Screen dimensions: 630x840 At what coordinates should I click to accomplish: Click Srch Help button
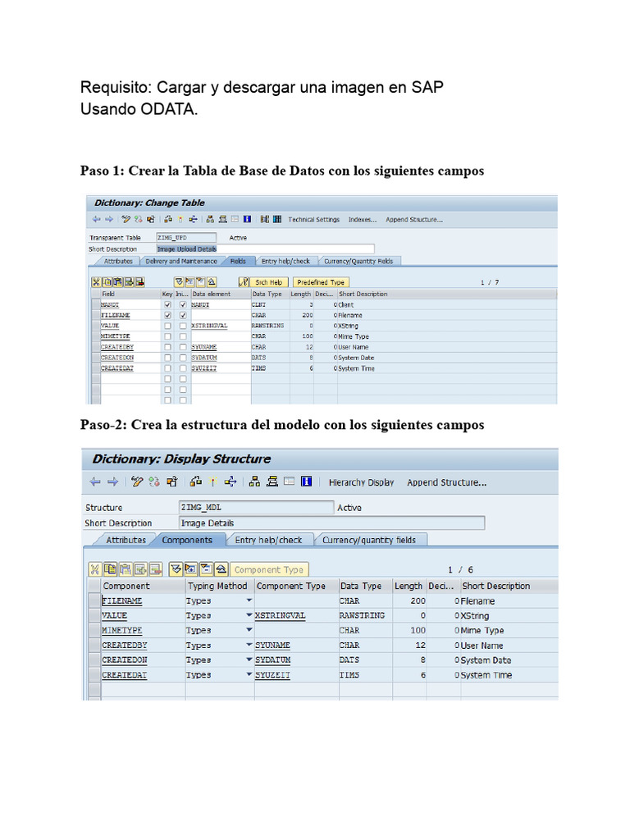[x=269, y=282]
